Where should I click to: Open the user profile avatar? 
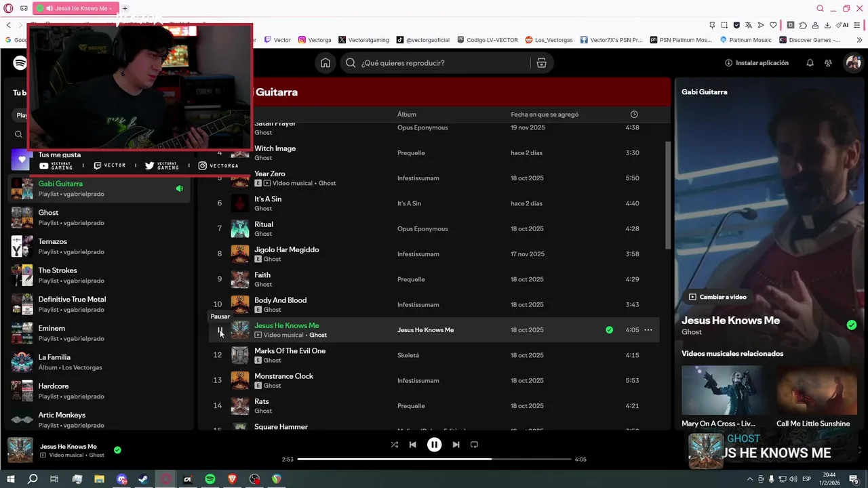pyautogui.click(x=852, y=63)
